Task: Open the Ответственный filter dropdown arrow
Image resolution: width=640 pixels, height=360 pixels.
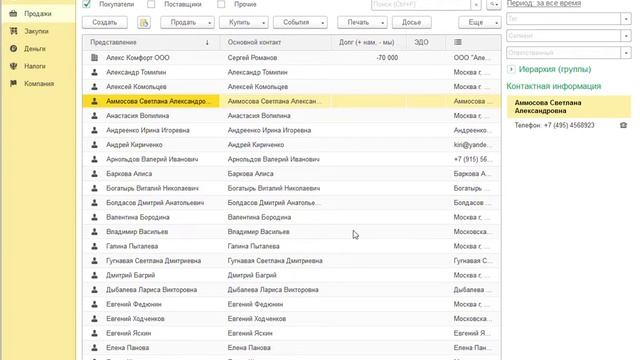Action: (626, 53)
